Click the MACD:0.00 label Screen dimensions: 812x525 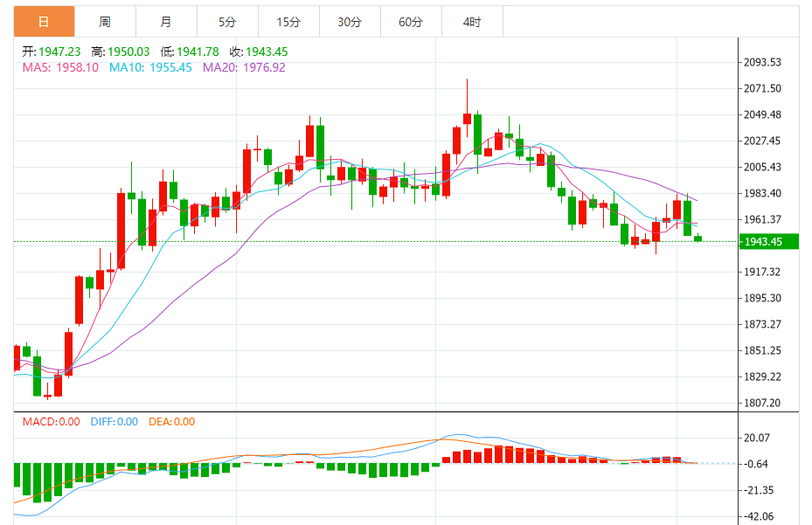click(51, 422)
